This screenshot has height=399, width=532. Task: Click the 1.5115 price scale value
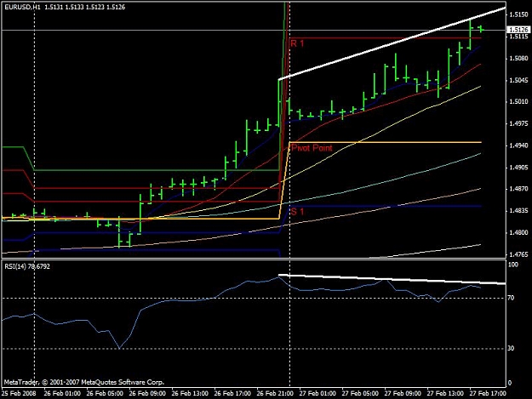[518, 37]
